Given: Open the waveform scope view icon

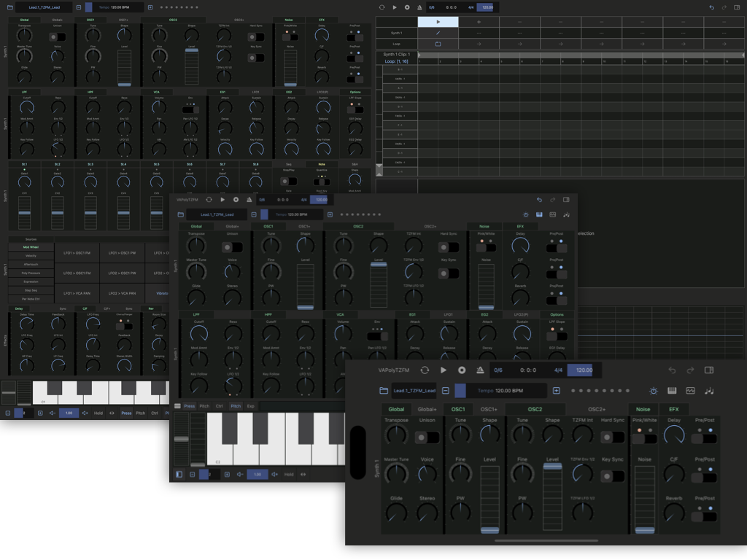Looking at the screenshot, I should coord(690,391).
